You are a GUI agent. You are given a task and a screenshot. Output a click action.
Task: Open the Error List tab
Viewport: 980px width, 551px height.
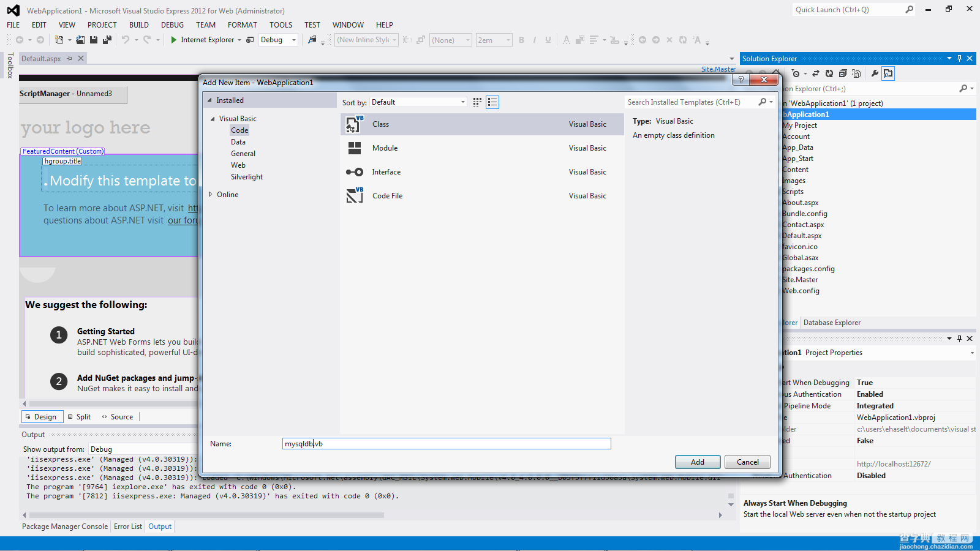[x=128, y=527]
